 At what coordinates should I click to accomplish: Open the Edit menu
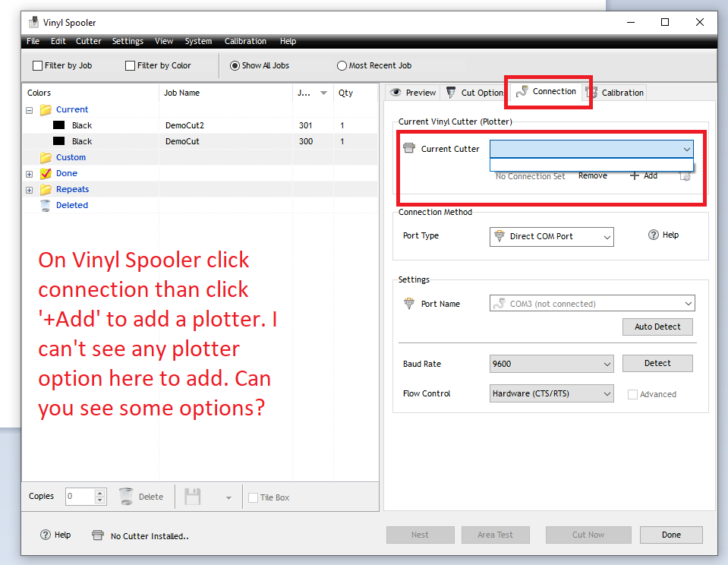click(x=58, y=41)
